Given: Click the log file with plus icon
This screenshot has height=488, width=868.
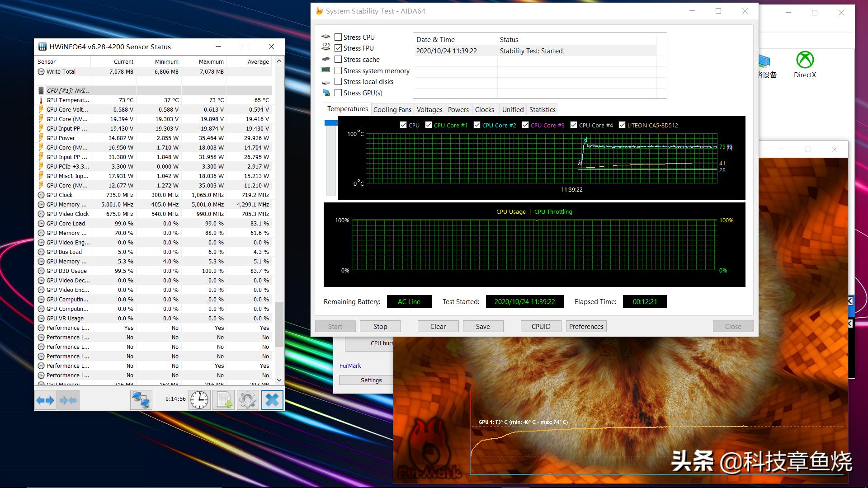Looking at the screenshot, I should [x=224, y=400].
